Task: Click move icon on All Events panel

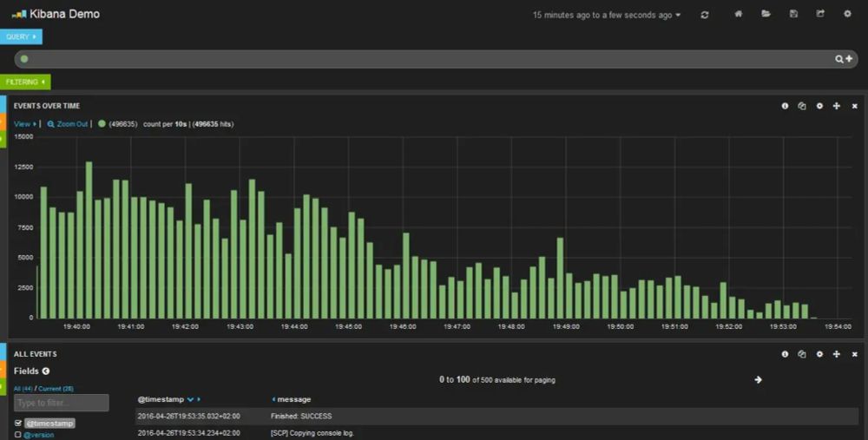Action: point(837,354)
